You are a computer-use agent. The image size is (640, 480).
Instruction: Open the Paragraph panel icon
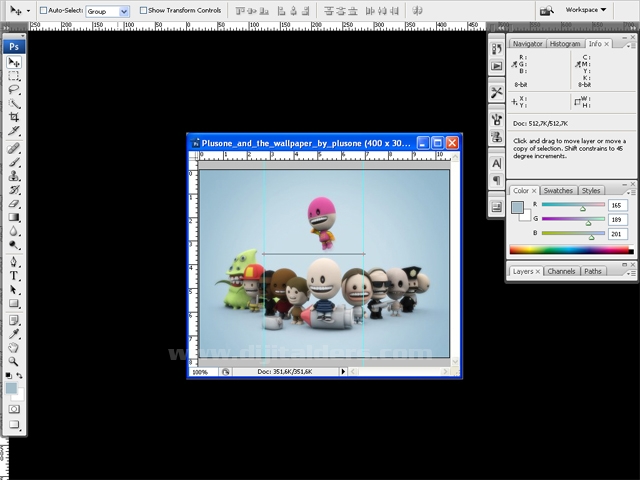click(x=496, y=180)
